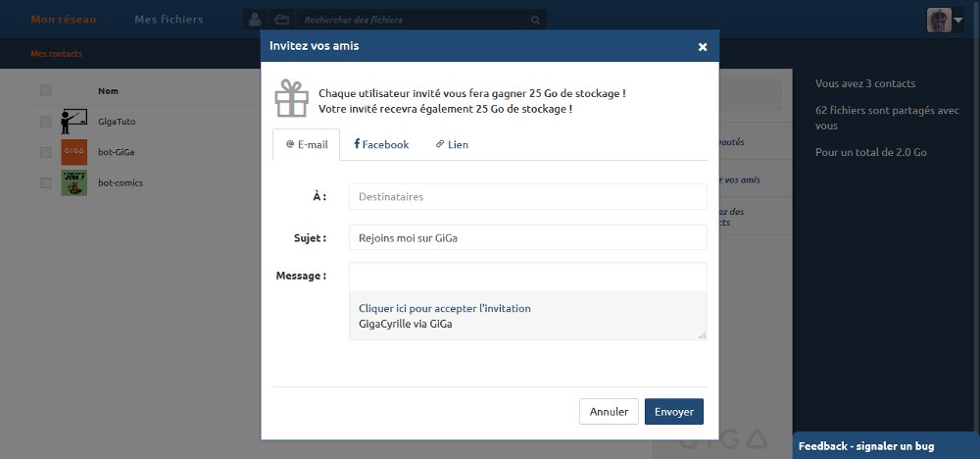Switch to the Lien tab

pyautogui.click(x=452, y=144)
